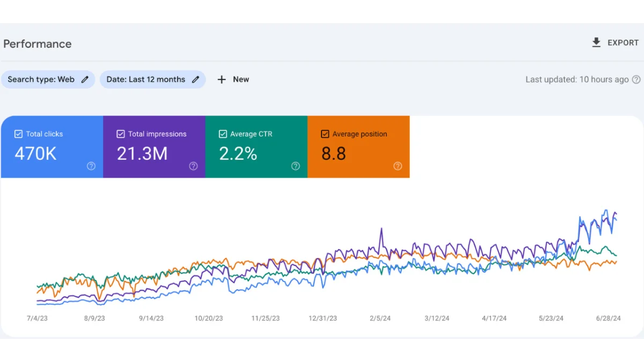Viewport: 644px width, 362px height.
Task: Click pencil icon on Date filter
Action: (x=196, y=79)
